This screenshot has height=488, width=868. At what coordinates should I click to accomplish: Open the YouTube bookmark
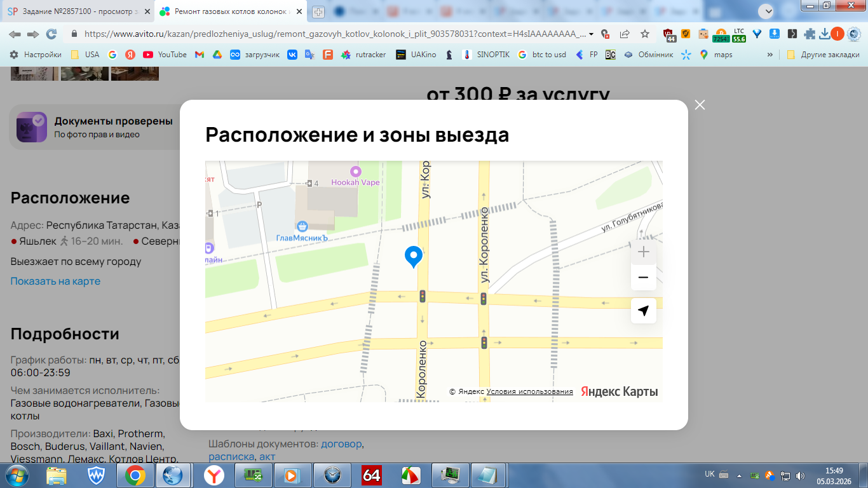click(165, 55)
